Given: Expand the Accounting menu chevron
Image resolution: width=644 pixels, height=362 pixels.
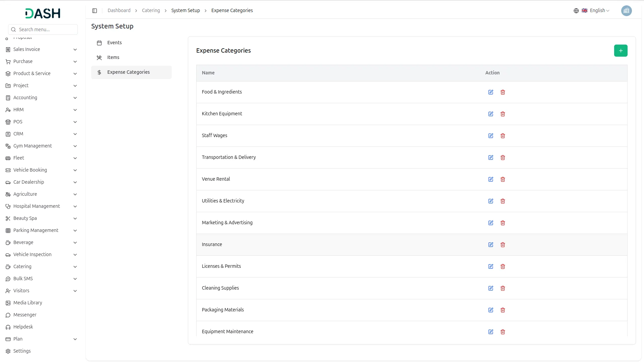Looking at the screenshot, I should (75, 98).
